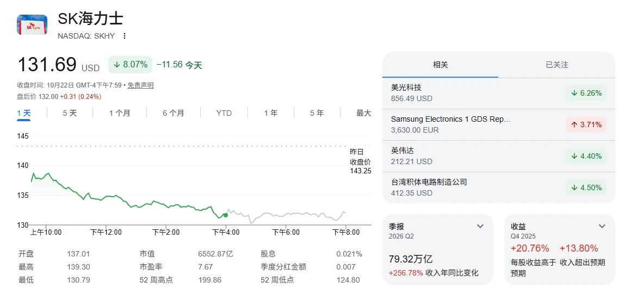Select the 最大 range tab
Image resolution: width=644 pixels, height=294 pixels.
(x=363, y=113)
